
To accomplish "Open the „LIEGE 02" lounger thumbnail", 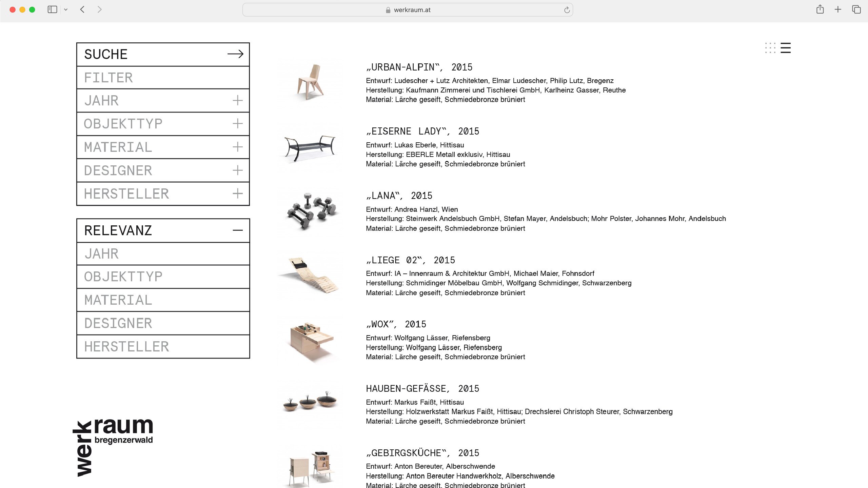I will click(x=310, y=275).
